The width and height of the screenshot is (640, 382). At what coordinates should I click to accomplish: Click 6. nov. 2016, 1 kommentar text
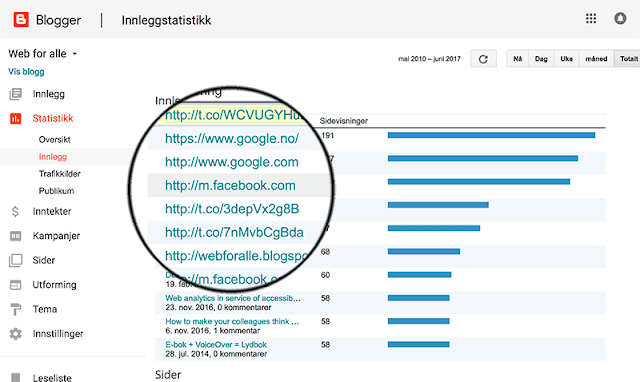213,331
